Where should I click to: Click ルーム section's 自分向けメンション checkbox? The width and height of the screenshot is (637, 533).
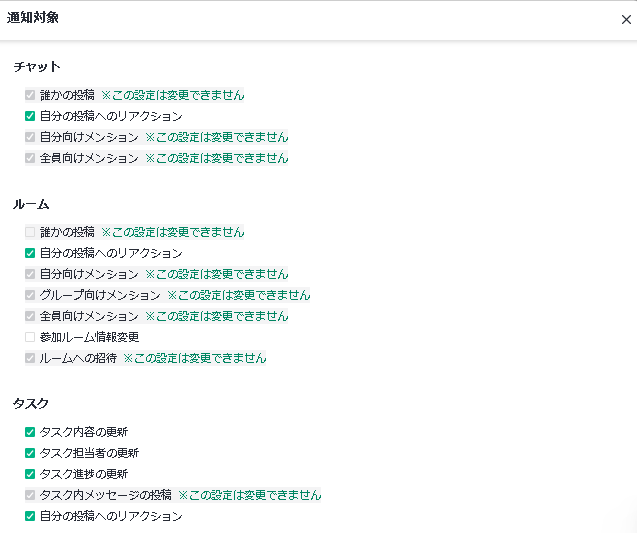pyautogui.click(x=30, y=274)
